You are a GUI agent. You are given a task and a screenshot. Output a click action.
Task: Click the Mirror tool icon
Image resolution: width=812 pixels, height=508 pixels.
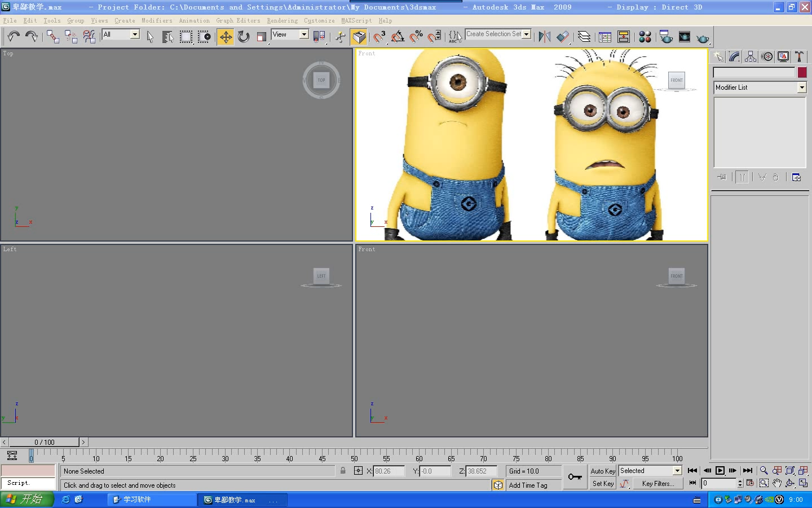click(545, 37)
